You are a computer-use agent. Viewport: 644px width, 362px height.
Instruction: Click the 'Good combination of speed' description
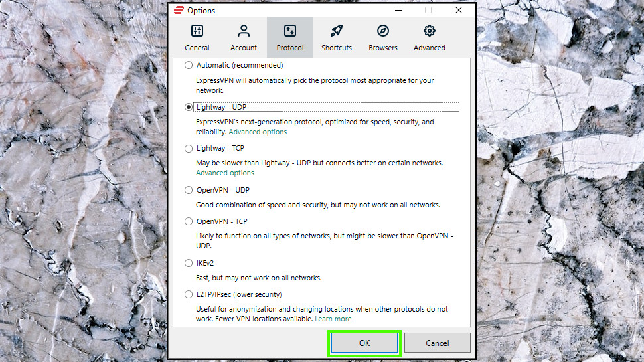pyautogui.click(x=318, y=205)
